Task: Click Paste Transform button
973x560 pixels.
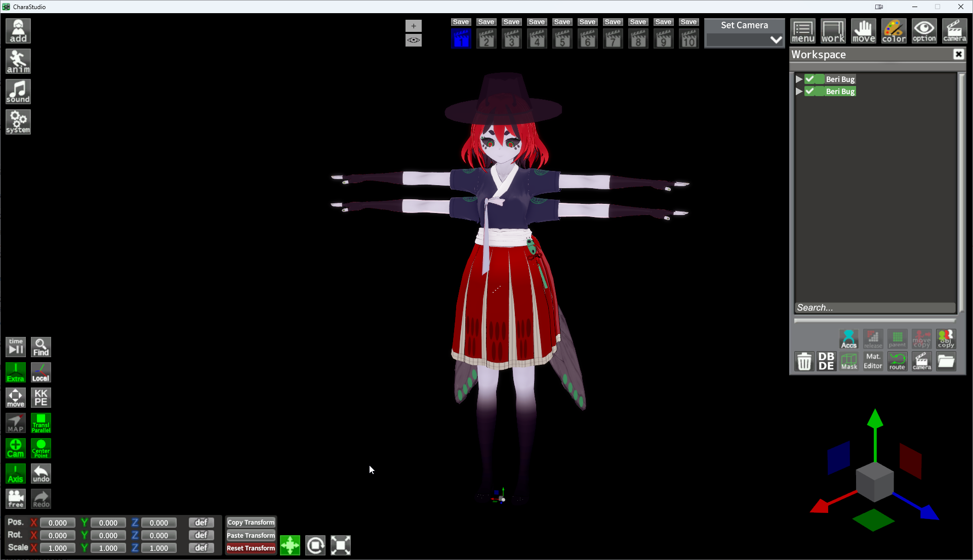Action: 251,535
